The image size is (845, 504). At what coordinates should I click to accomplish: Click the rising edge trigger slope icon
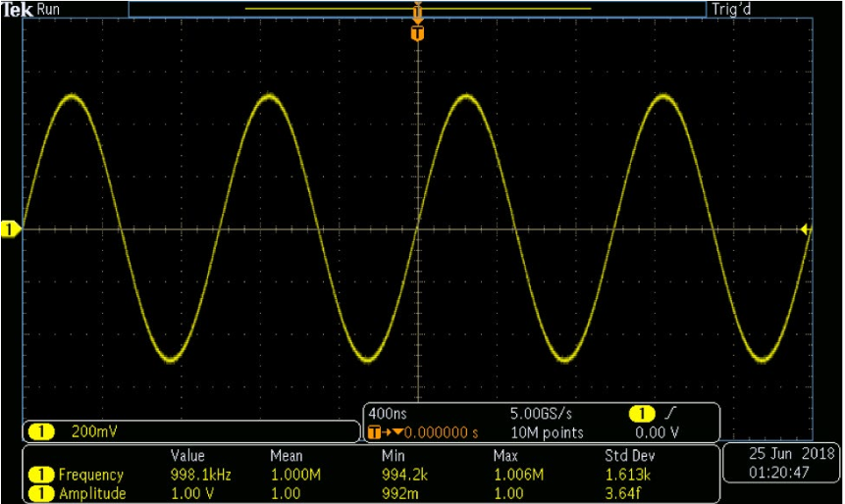(x=669, y=414)
